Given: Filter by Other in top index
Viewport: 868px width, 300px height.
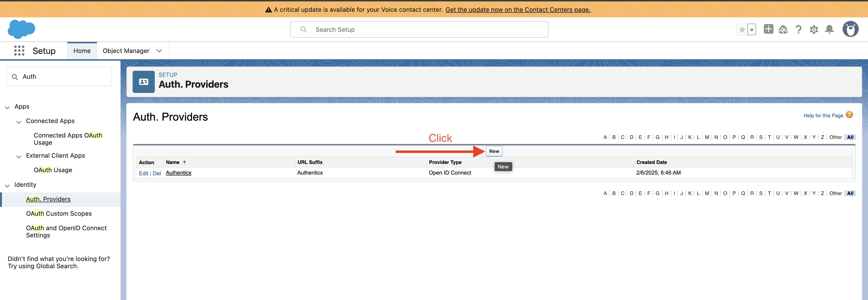Looking at the screenshot, I should (x=835, y=137).
